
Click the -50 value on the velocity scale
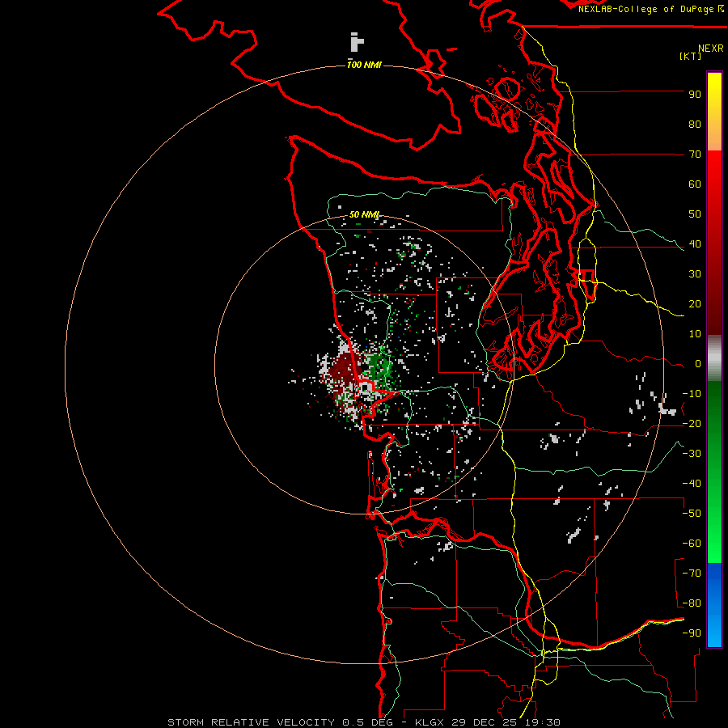(692, 514)
